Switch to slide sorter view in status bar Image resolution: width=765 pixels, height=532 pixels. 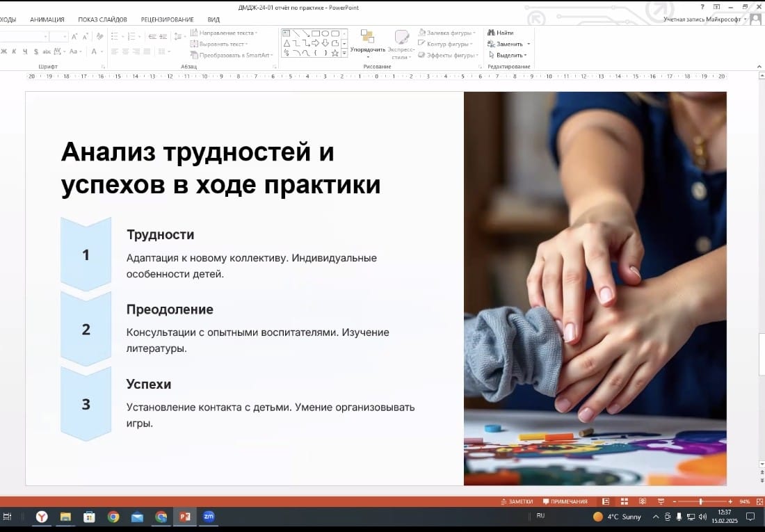pos(624,501)
